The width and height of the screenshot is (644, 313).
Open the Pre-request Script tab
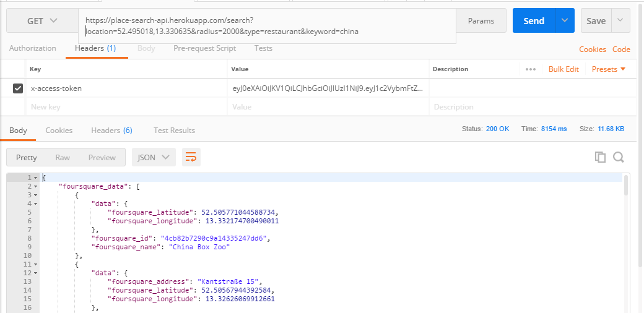point(204,48)
